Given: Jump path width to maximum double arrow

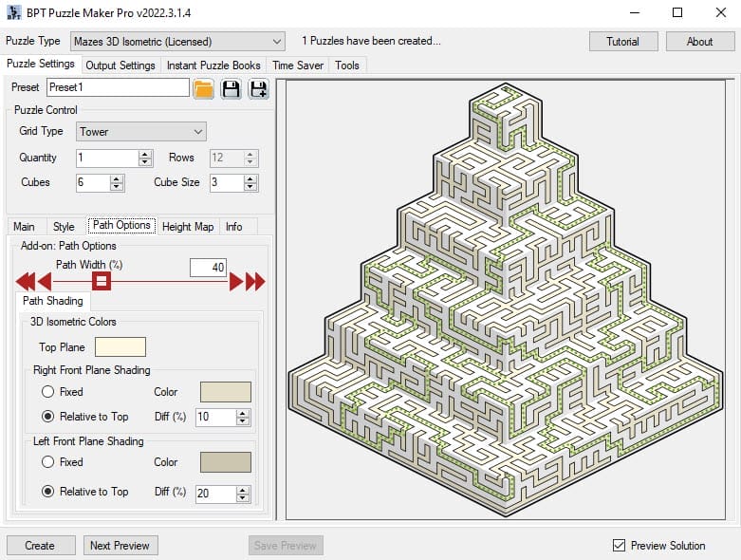Looking at the screenshot, I should [x=256, y=281].
